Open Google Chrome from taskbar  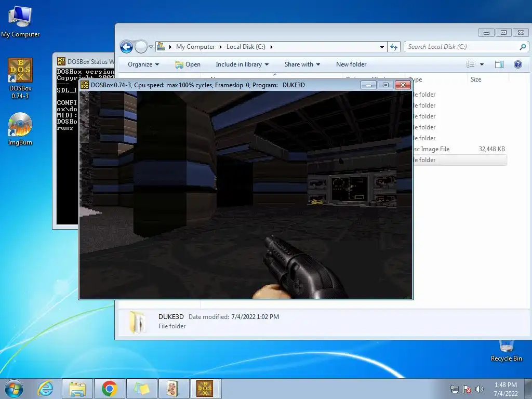coord(109,389)
